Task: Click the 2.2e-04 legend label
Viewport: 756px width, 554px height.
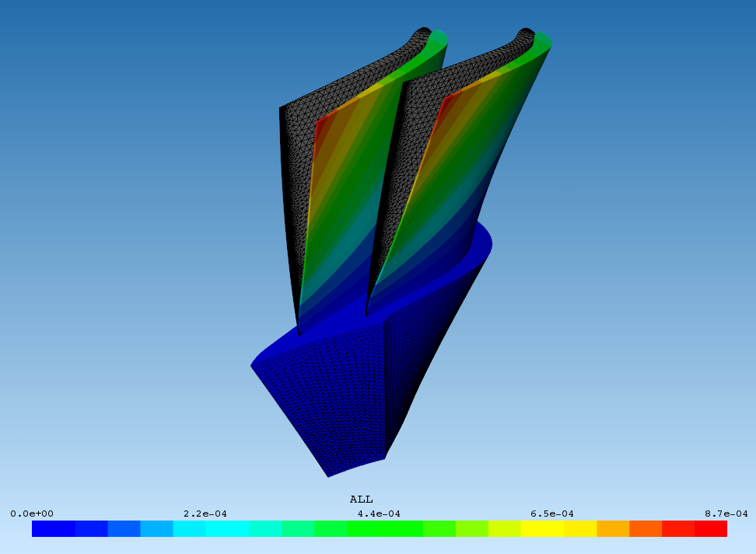Action: (x=205, y=514)
